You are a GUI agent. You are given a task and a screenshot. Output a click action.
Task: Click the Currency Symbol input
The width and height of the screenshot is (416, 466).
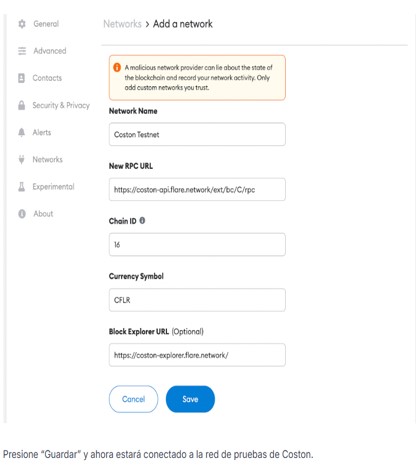(x=197, y=300)
